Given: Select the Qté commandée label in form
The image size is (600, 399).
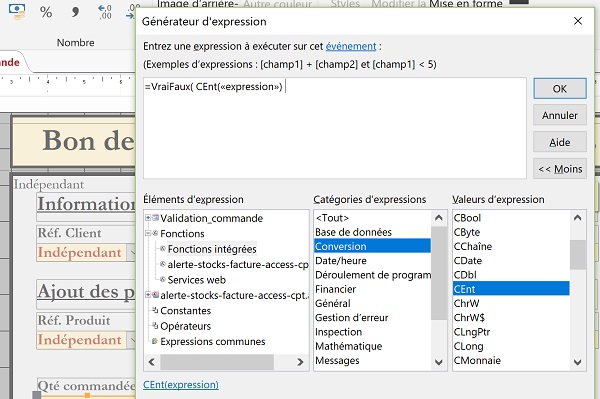Looking at the screenshot, I should 86,386.
